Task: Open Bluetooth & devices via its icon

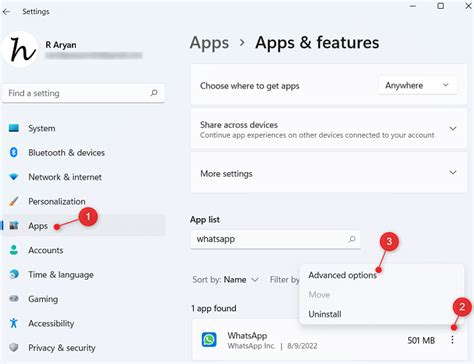Action: pos(14,152)
